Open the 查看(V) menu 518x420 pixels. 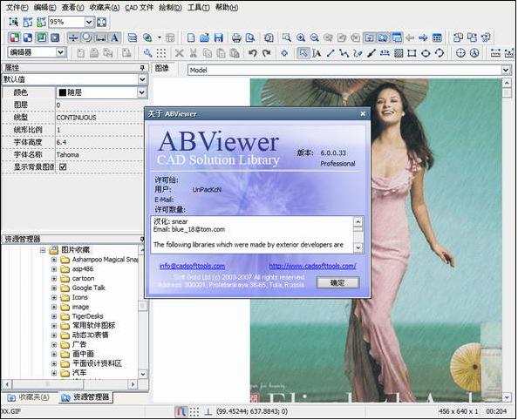[x=72, y=7]
